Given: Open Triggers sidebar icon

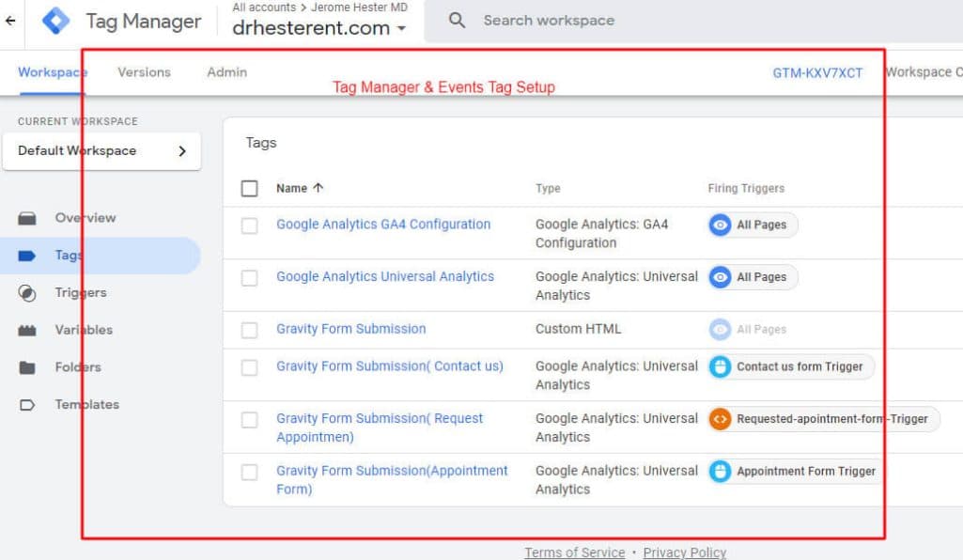Looking at the screenshot, I should pyautogui.click(x=27, y=293).
